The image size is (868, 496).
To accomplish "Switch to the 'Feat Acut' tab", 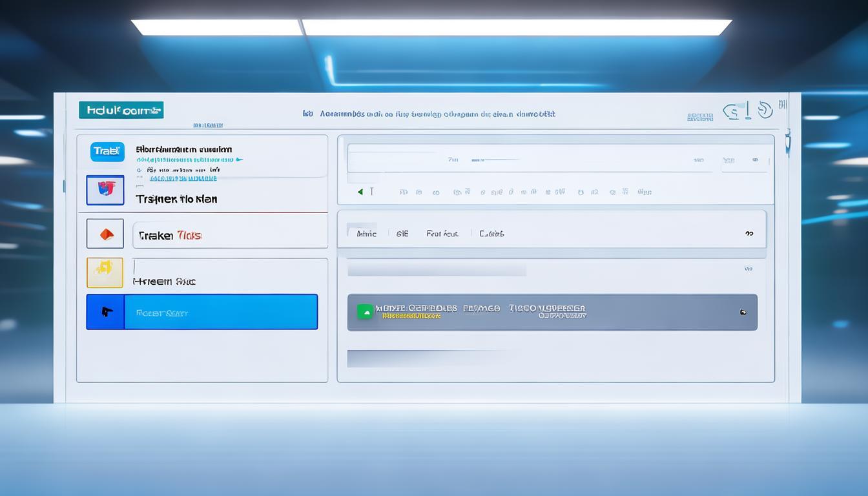I will [x=442, y=234].
